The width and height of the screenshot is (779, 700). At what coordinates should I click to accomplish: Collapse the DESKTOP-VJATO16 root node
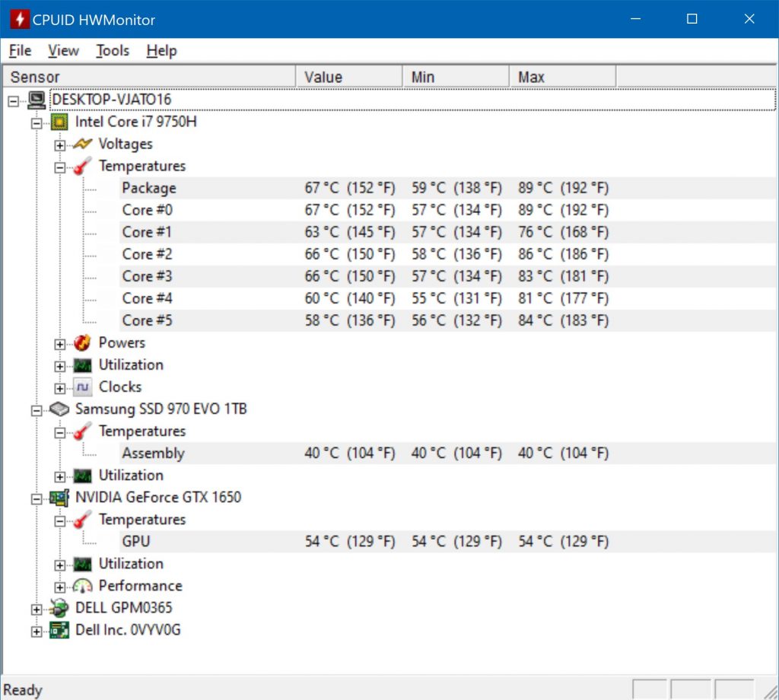coord(14,101)
